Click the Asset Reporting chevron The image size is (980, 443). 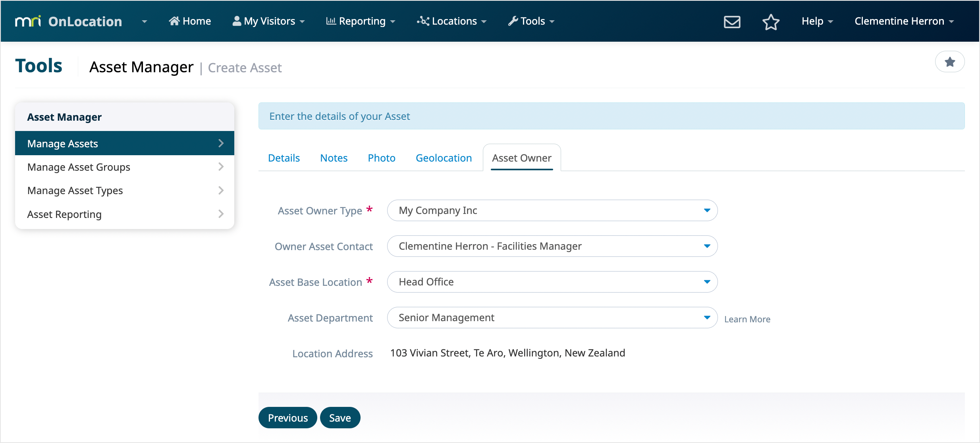221,214
